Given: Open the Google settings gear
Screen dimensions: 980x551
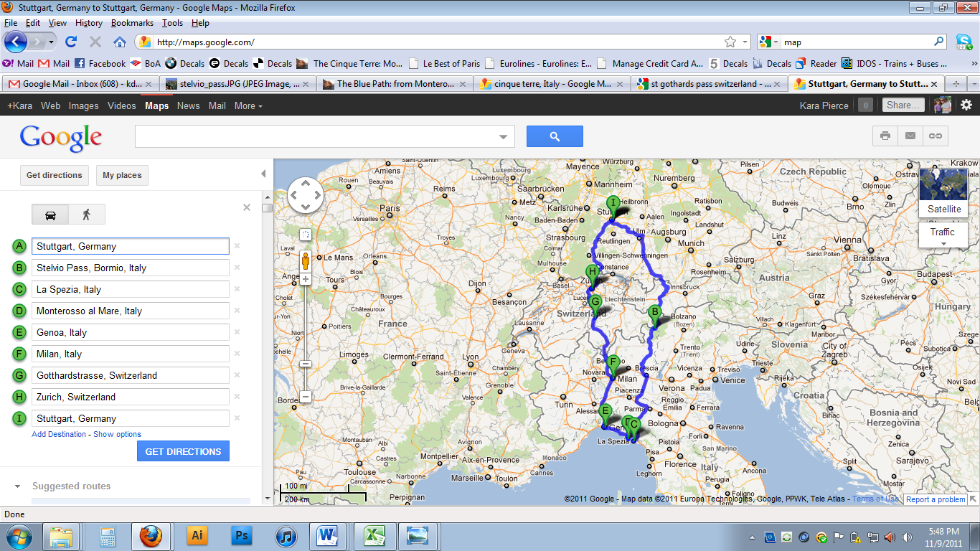Looking at the screenshot, I should click(966, 105).
